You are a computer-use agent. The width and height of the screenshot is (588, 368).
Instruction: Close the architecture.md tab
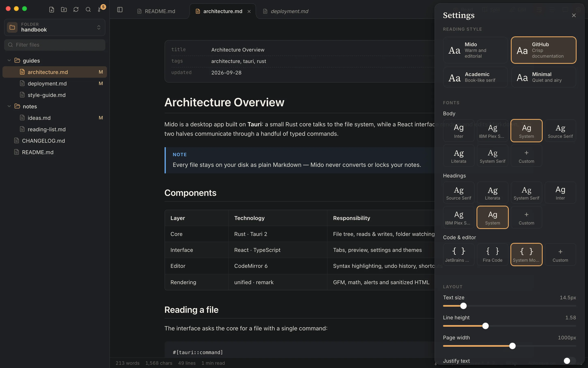(249, 11)
